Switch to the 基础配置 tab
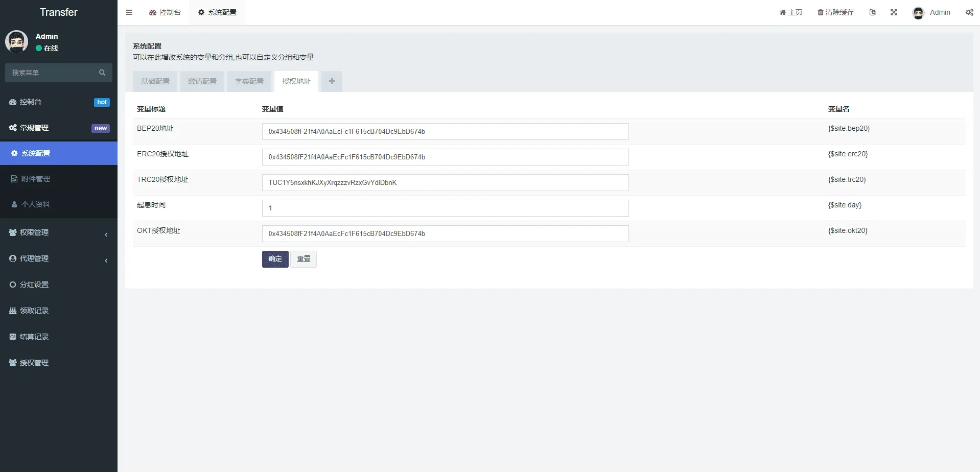 (155, 81)
